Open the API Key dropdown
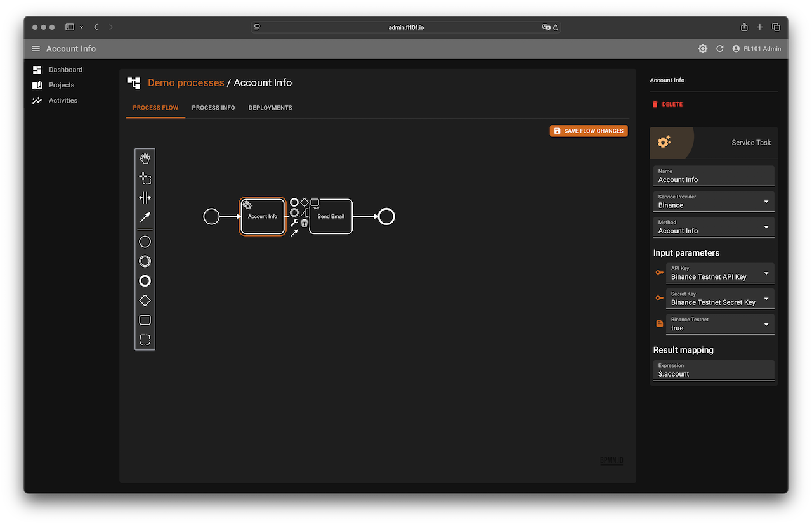The height and width of the screenshot is (525, 812). click(x=719, y=273)
